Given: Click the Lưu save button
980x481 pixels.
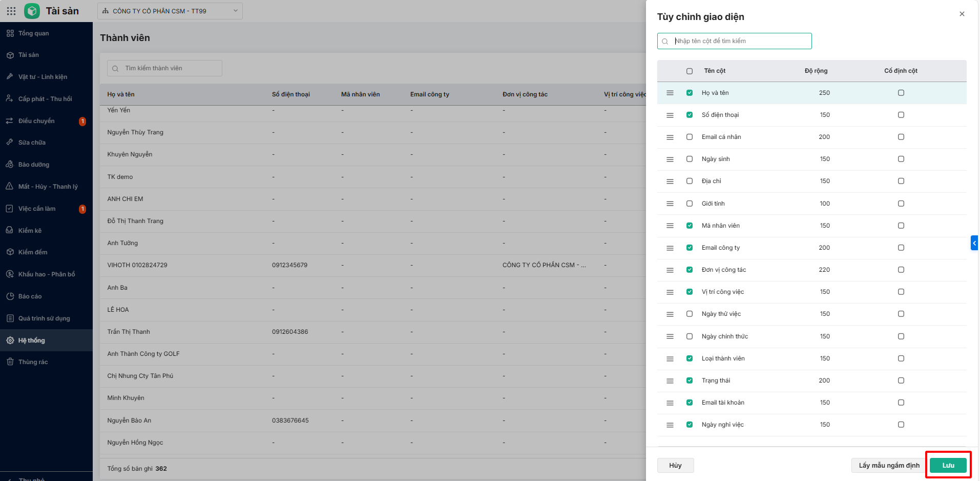Looking at the screenshot, I should pos(948,465).
